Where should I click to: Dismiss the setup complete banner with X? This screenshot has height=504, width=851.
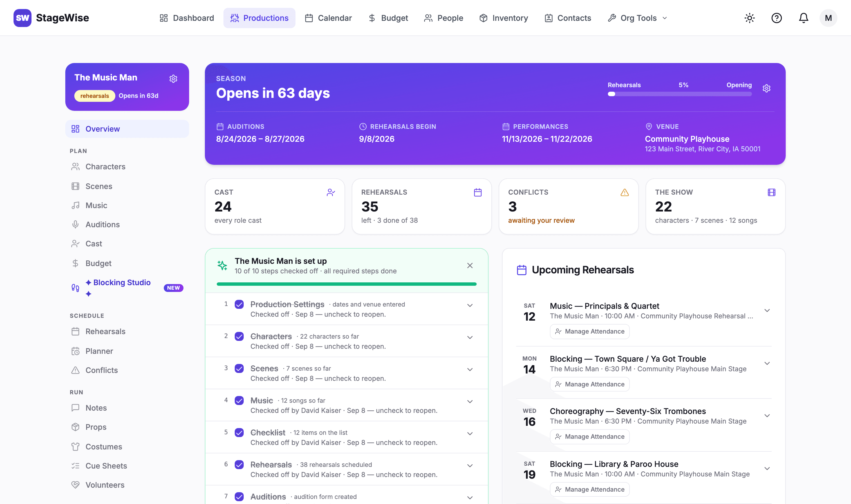coord(470,265)
